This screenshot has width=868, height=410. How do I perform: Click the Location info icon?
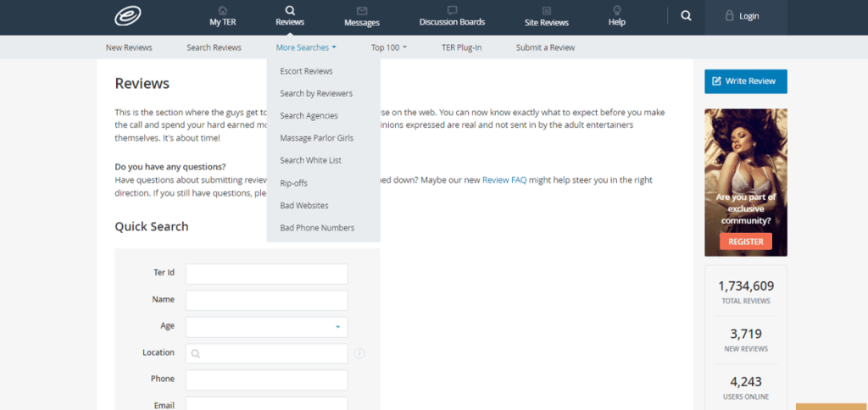click(359, 353)
